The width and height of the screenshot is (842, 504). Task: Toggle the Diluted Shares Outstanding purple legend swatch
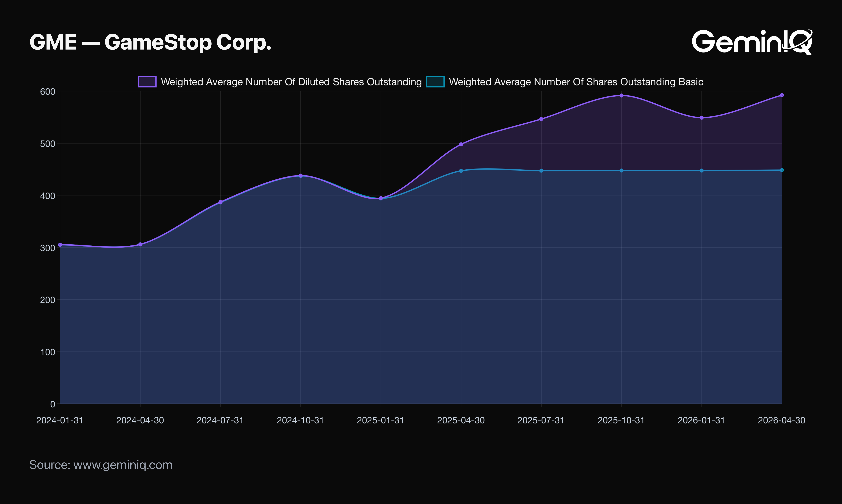point(147,82)
